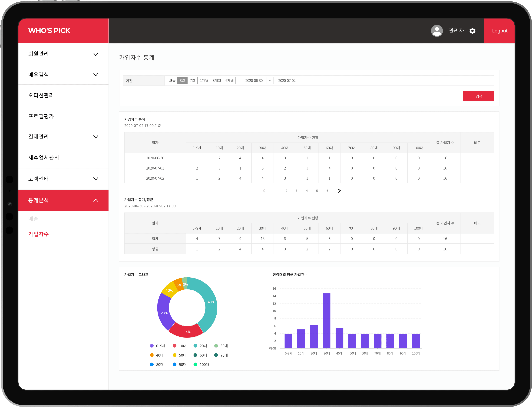Viewport: 532px width, 407px height.
Task: Open the settings gear next to 관리자
Action: (472, 31)
